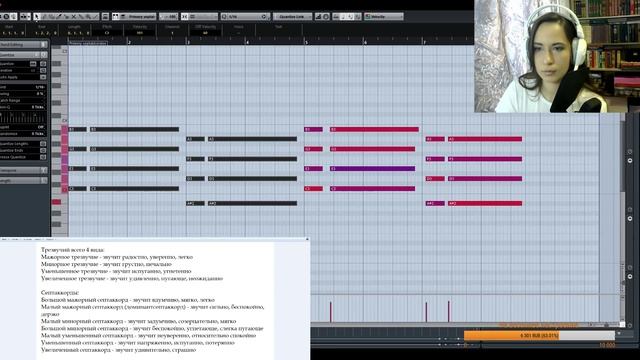Click the Freeze Quantize button icon
Screen dimensions: 640x360
click(x=43, y=157)
